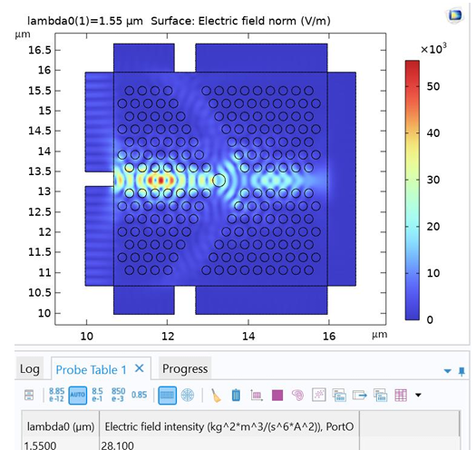Image resolution: width=476 pixels, height=450 pixels.
Task: Click the graphics window icon top right
Action: point(455,15)
